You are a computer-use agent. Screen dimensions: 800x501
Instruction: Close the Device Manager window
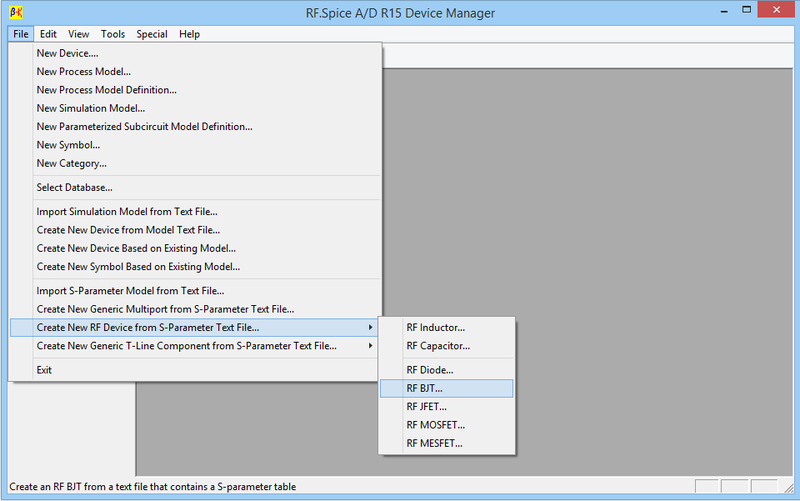coord(776,10)
